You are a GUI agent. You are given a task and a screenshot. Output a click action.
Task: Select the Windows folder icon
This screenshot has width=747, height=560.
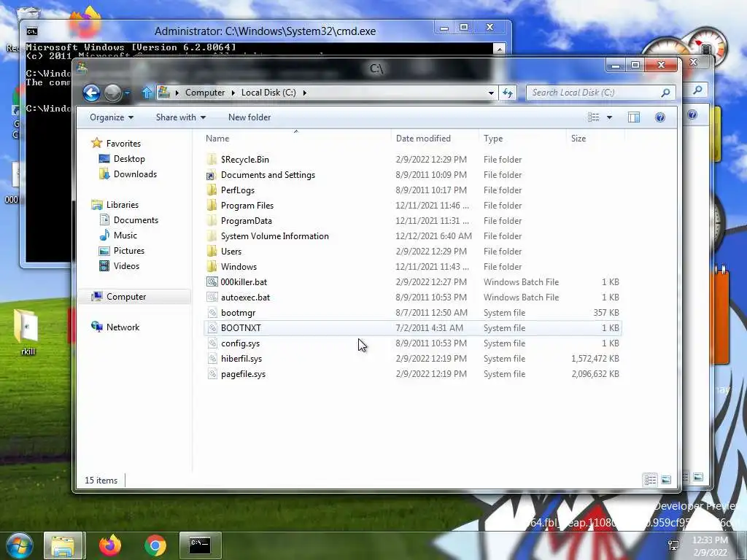pyautogui.click(x=212, y=267)
